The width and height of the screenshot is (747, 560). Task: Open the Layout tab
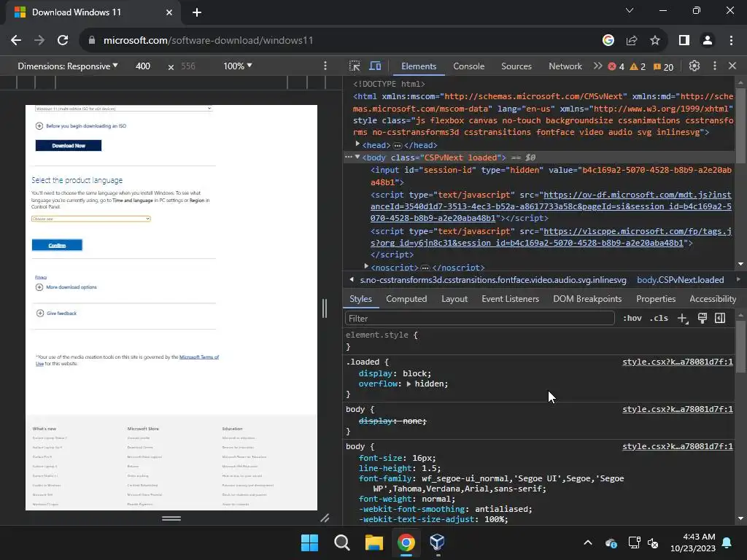pyautogui.click(x=454, y=298)
